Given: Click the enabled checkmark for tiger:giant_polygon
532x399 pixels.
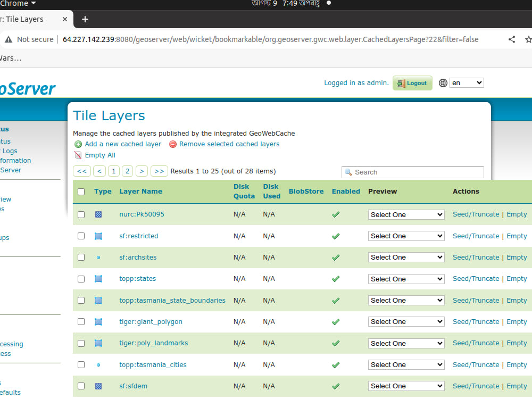Looking at the screenshot, I should click(x=336, y=322).
